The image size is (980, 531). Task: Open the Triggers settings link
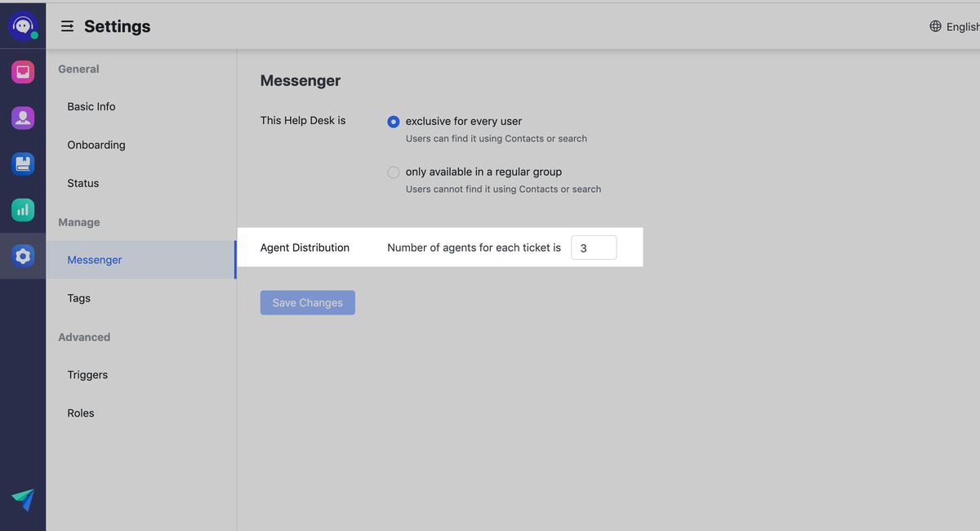click(x=87, y=374)
